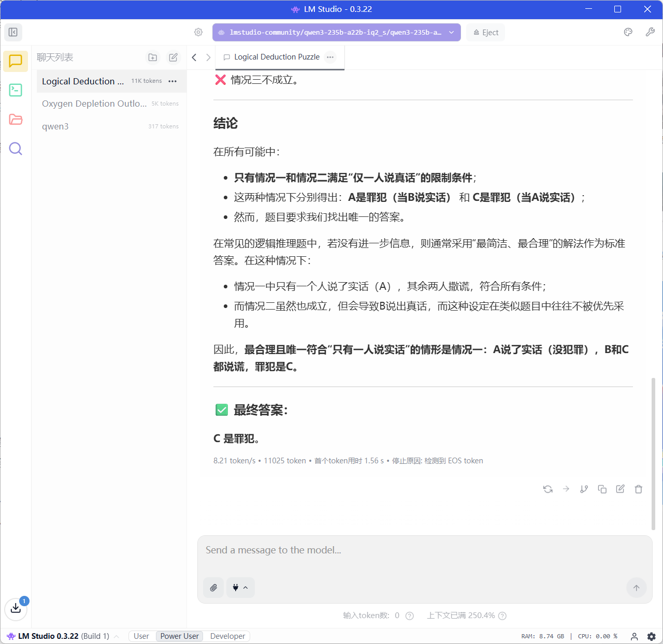Open the Developer terminal sidebar icon

(x=16, y=90)
